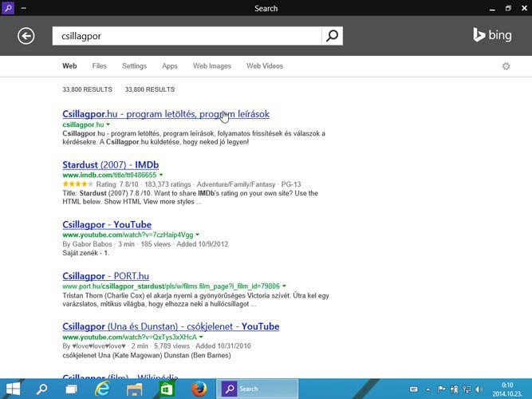Open Task View on the taskbar

pyautogui.click(x=71, y=389)
